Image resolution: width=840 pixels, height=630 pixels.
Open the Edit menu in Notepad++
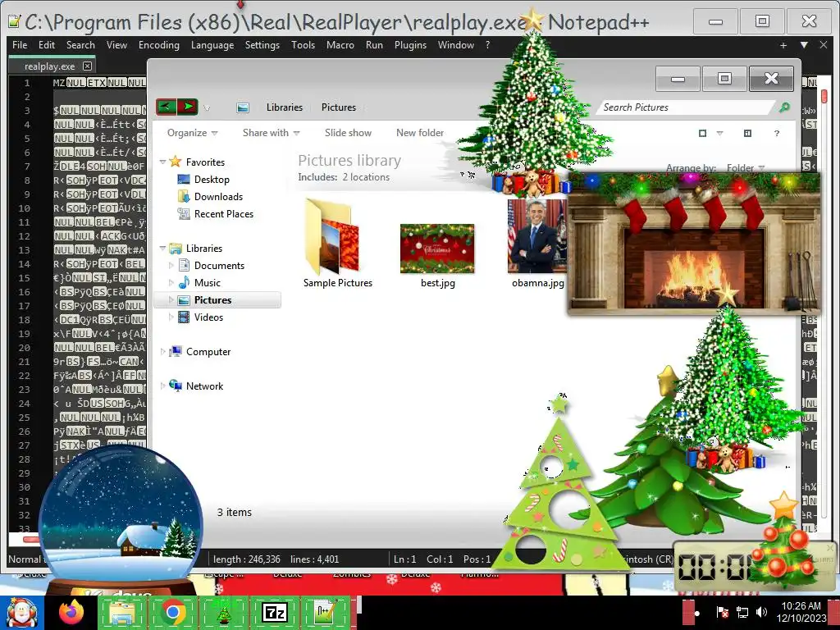click(x=47, y=45)
